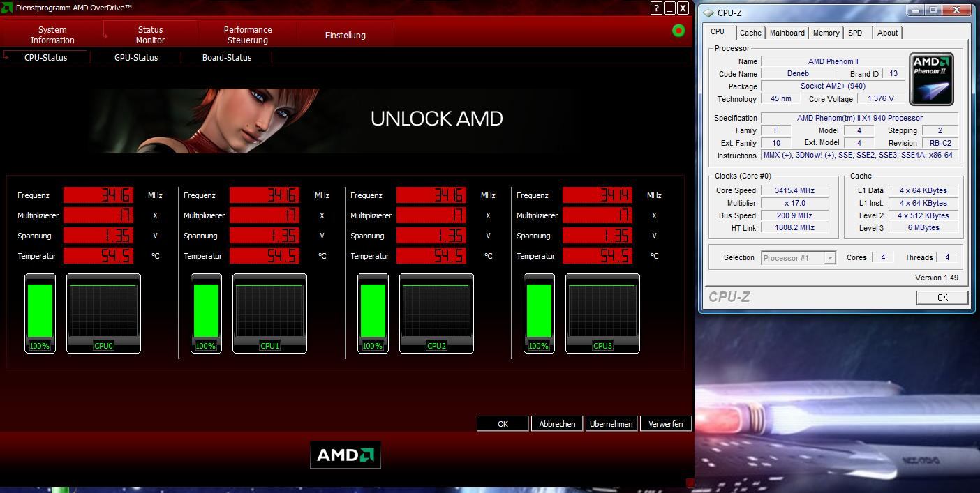Click the CPU1 100% usage bar
The width and height of the screenshot is (980, 493).
206,313
